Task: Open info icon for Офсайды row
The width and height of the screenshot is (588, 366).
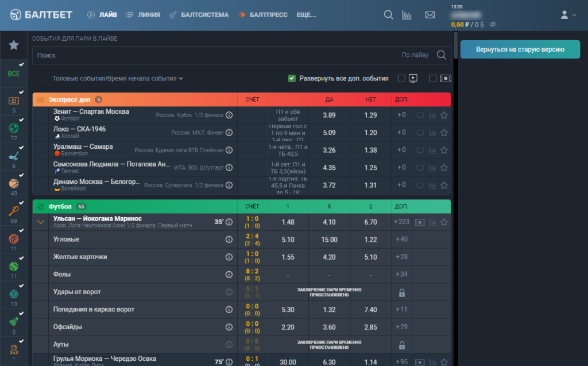Action: point(229,327)
